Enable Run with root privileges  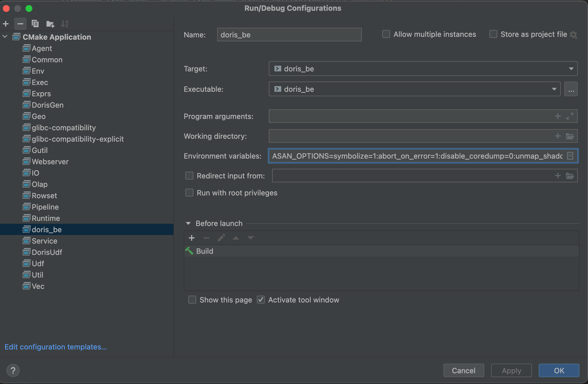pos(189,193)
